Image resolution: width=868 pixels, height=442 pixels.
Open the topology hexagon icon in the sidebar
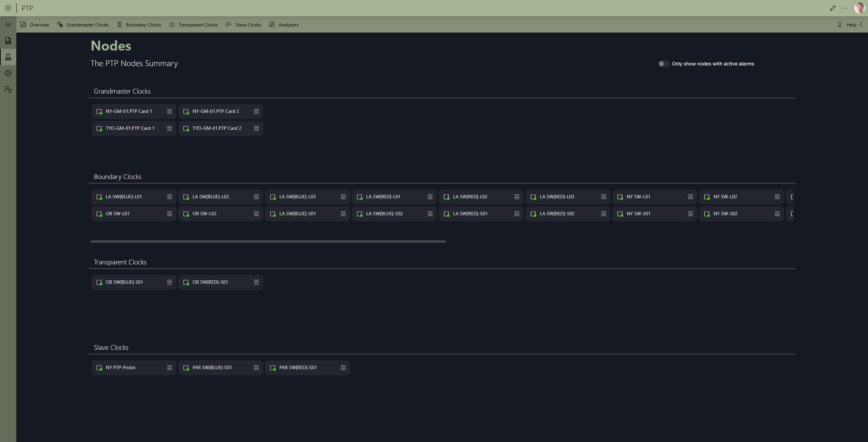click(8, 73)
